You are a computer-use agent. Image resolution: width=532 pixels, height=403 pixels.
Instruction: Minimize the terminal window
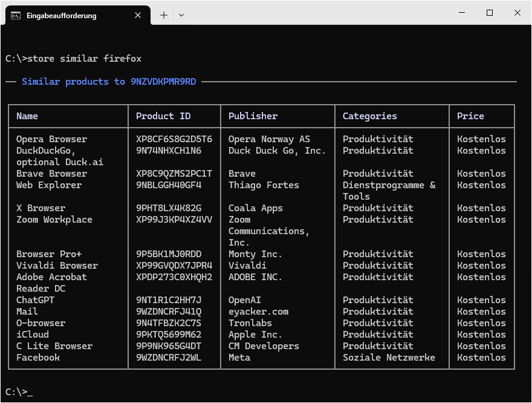coord(462,13)
